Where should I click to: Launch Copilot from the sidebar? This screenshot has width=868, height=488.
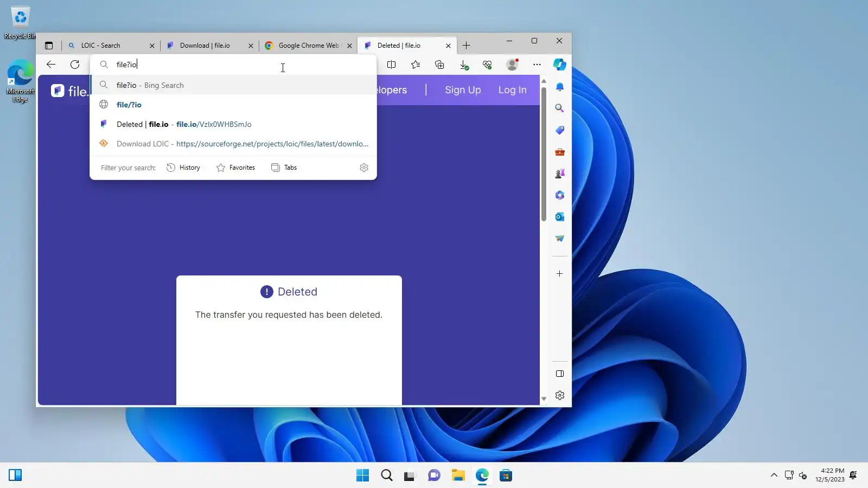pos(560,65)
